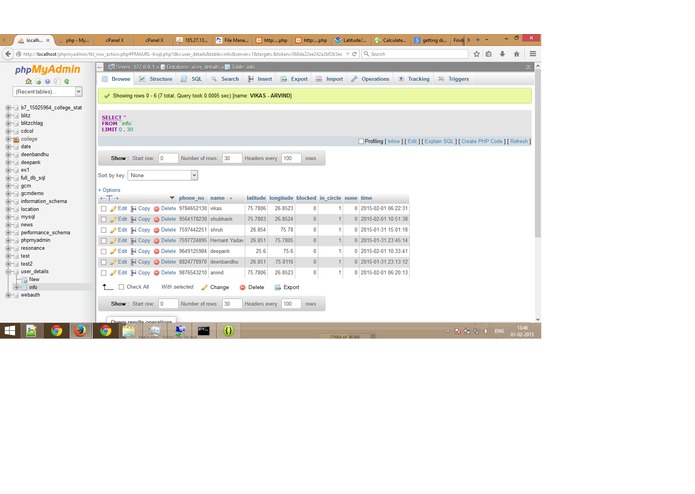The image size is (695, 494).
Task: Click the pencil Edit icon for vikas
Action: (x=113, y=209)
